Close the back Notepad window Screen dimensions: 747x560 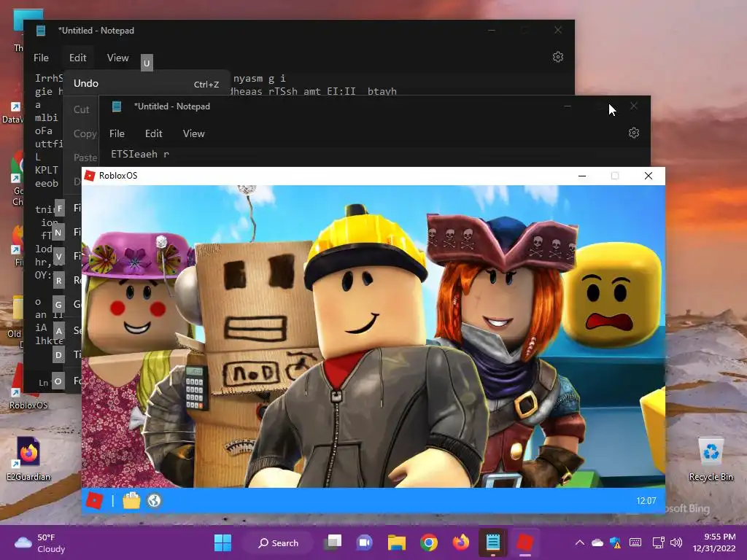[558, 30]
